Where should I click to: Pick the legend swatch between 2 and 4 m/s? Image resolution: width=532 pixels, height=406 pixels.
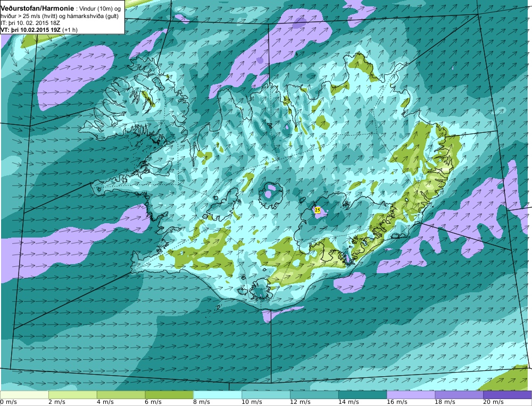[72, 395]
